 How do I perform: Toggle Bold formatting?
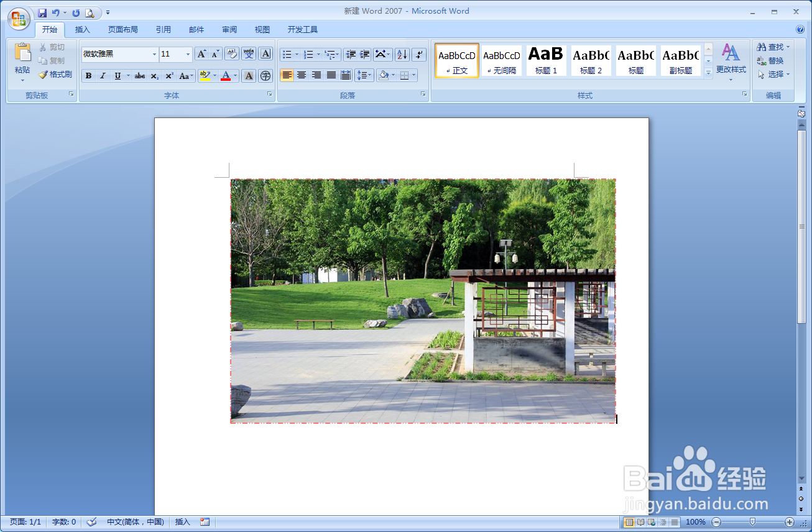tap(88, 76)
